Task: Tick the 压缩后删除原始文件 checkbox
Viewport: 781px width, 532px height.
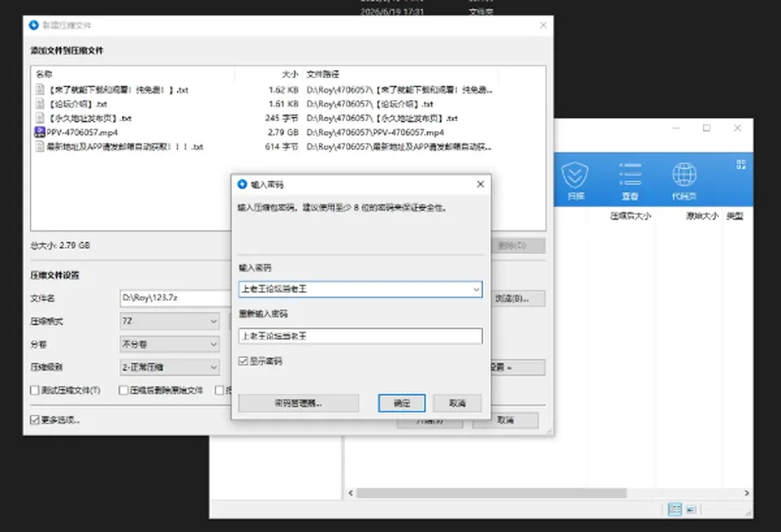Action: click(x=124, y=390)
